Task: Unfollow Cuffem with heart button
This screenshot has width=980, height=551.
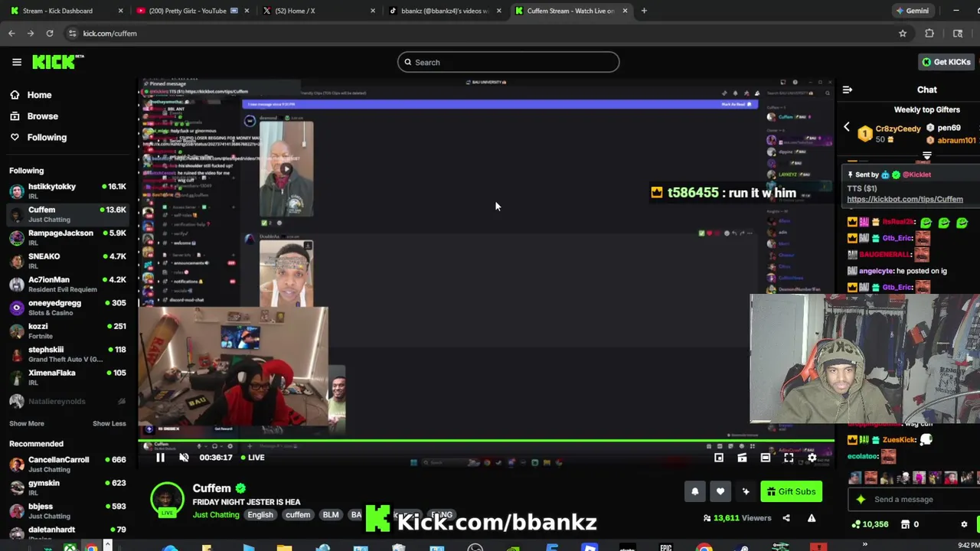Action: click(720, 492)
